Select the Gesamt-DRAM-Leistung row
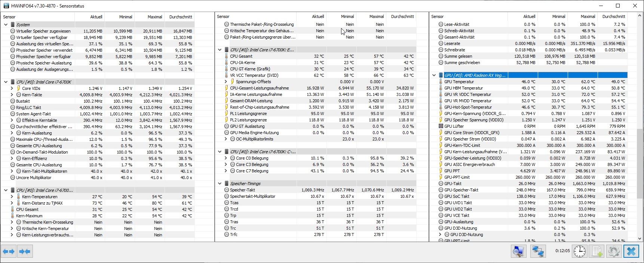This screenshot has width=644, height=263. 316,101
